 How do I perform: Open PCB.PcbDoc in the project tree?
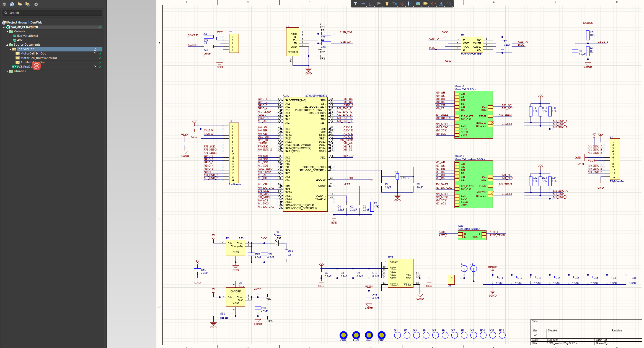(25, 67)
